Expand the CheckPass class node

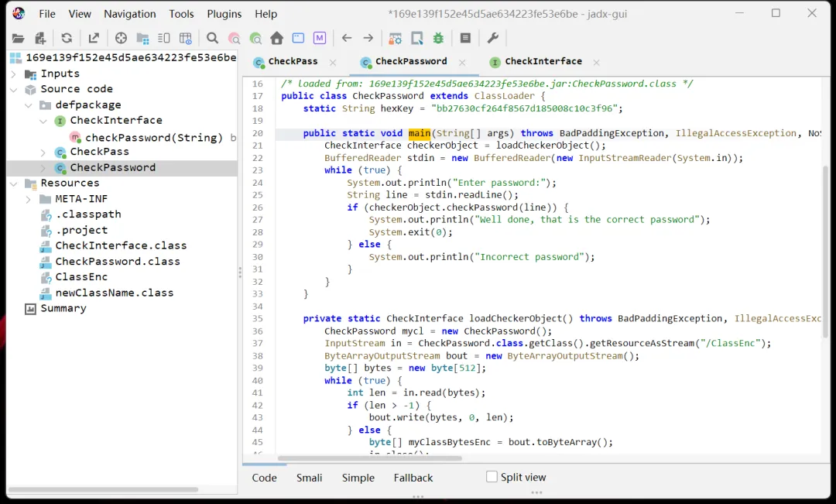click(x=43, y=152)
